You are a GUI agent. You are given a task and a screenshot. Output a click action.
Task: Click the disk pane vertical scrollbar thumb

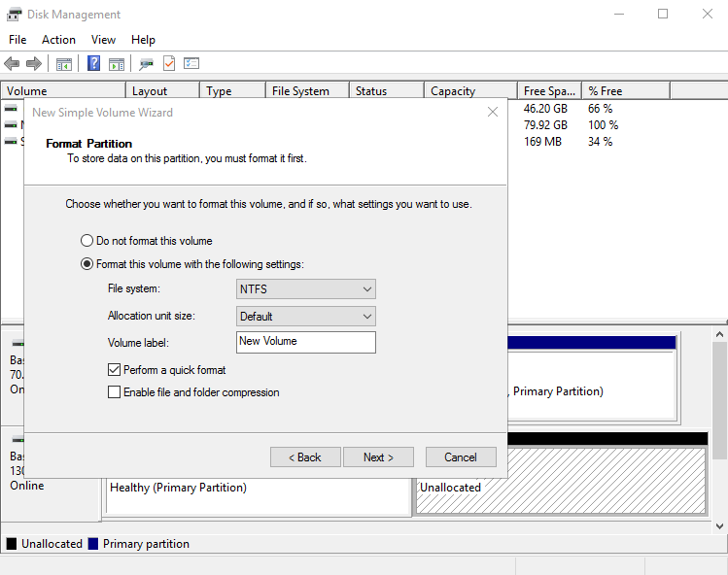[719, 400]
